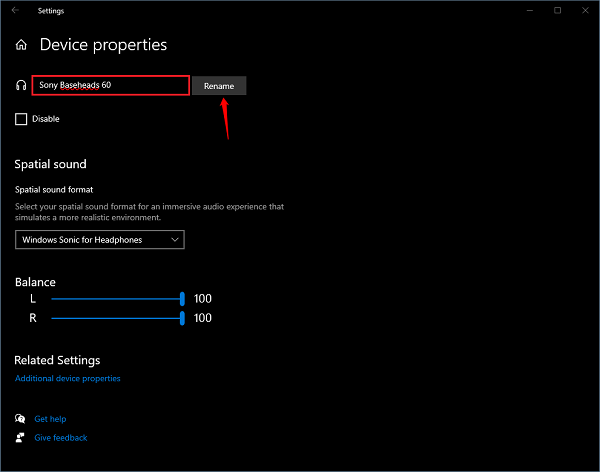The image size is (600, 472).
Task: Click the Disable label text
Action: (46, 119)
